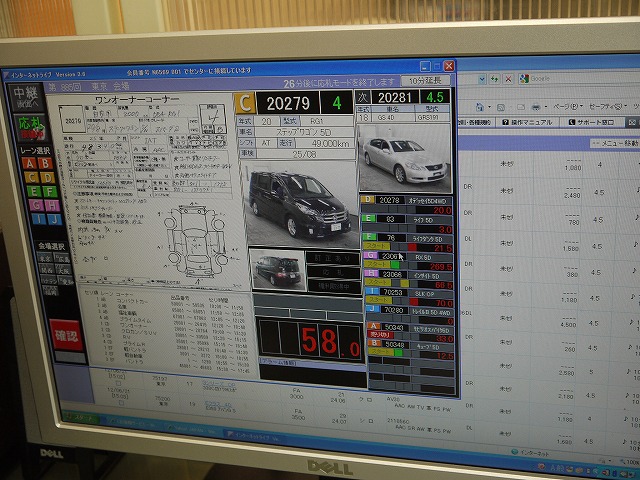The width and height of the screenshot is (640, 480).
Task: Click the car name ステップワゴン 5D
Action: point(304,132)
